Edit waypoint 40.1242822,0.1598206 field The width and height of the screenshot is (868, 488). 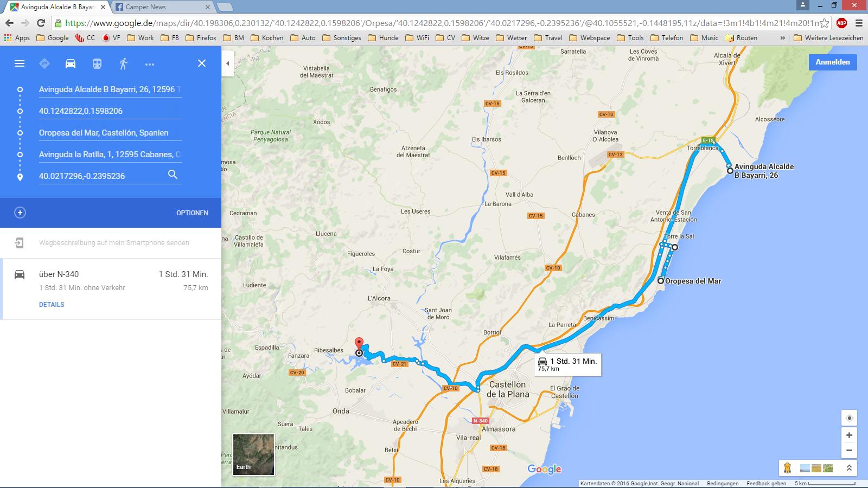click(110, 111)
